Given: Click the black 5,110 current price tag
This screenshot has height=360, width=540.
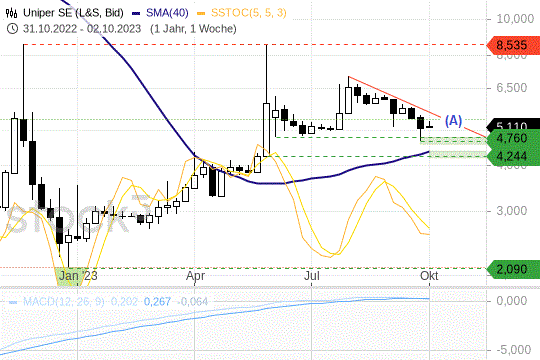Looking at the screenshot, I should pyautogui.click(x=513, y=125).
